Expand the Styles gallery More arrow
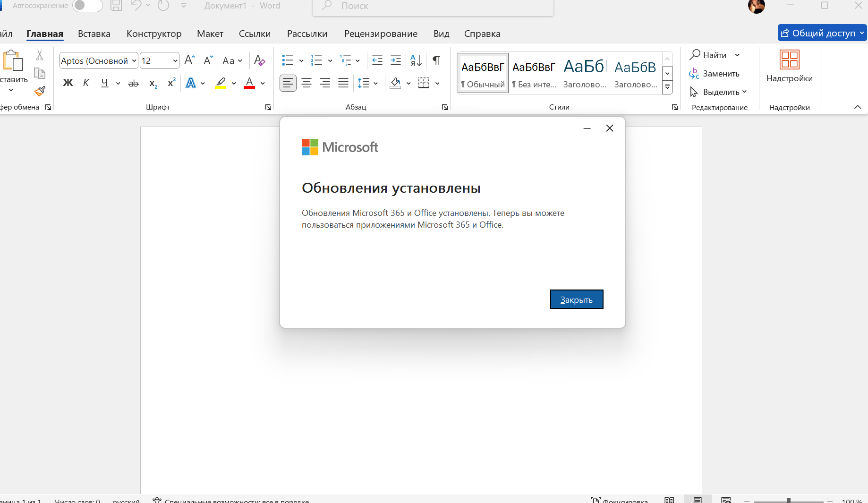Screen dimensions: 868x503 [668, 87]
